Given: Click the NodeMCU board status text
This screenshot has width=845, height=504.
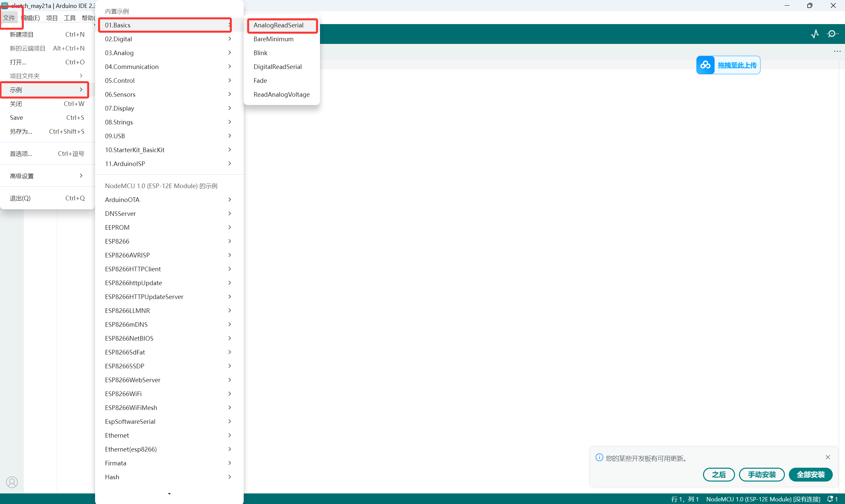Looking at the screenshot, I should (x=763, y=499).
